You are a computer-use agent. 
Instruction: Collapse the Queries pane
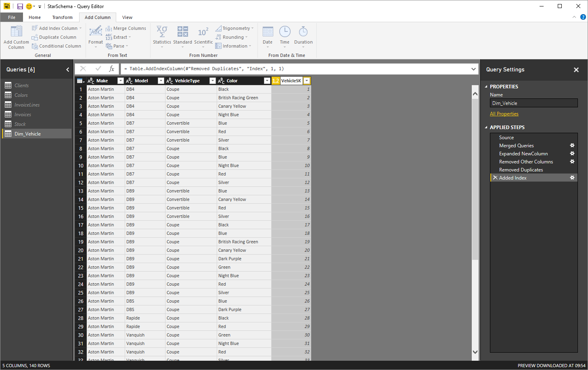pyautogui.click(x=67, y=69)
